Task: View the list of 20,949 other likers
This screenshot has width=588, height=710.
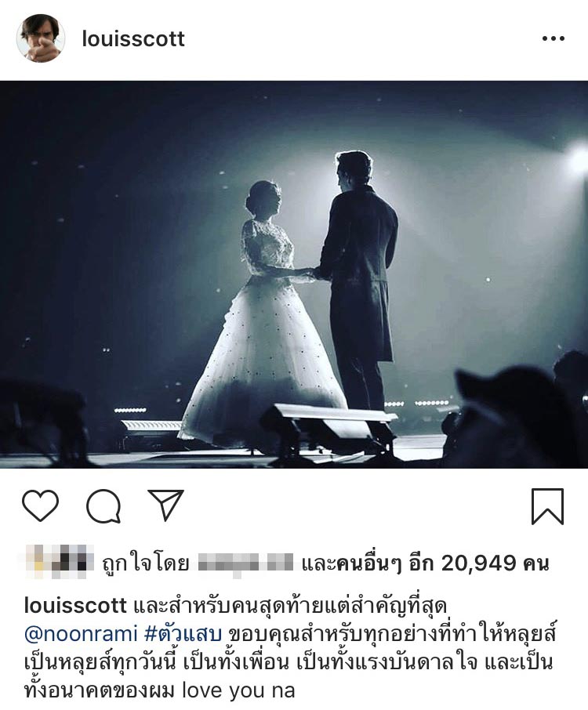Action: [x=426, y=563]
